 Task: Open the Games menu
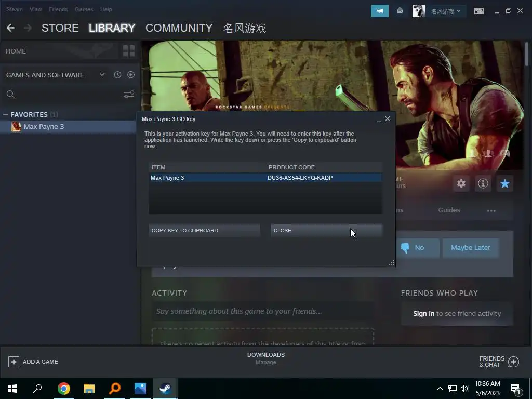(84, 9)
